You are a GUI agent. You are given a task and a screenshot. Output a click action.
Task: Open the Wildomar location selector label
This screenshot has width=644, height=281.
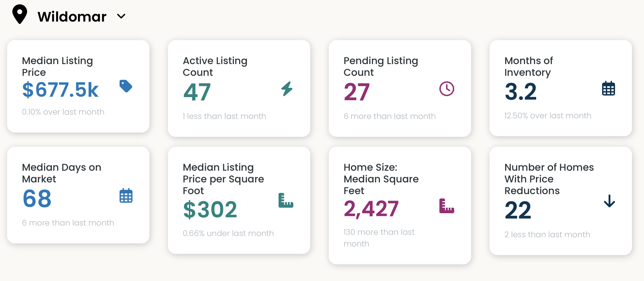point(72,17)
